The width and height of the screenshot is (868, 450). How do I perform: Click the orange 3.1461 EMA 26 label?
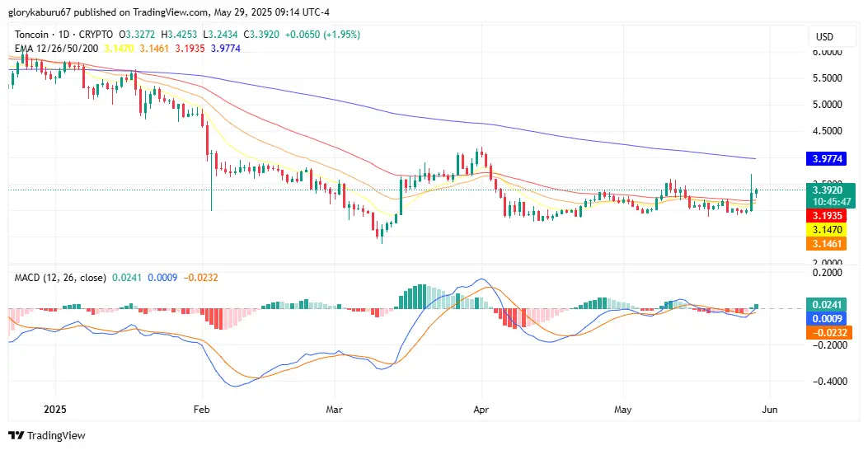(827, 243)
